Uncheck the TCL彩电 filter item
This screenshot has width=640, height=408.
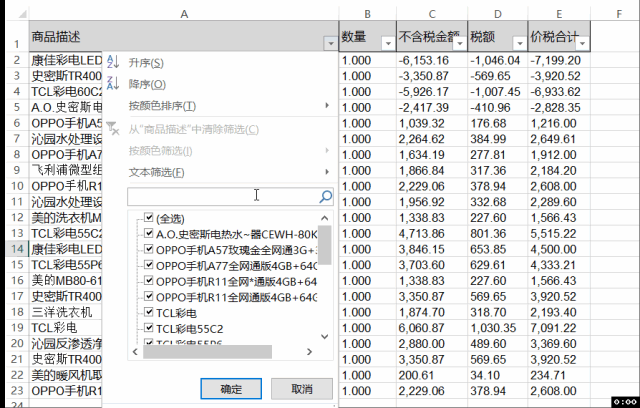pos(149,312)
